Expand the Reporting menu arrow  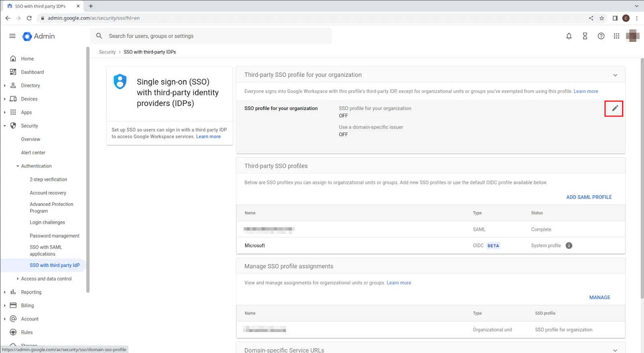coord(4,292)
